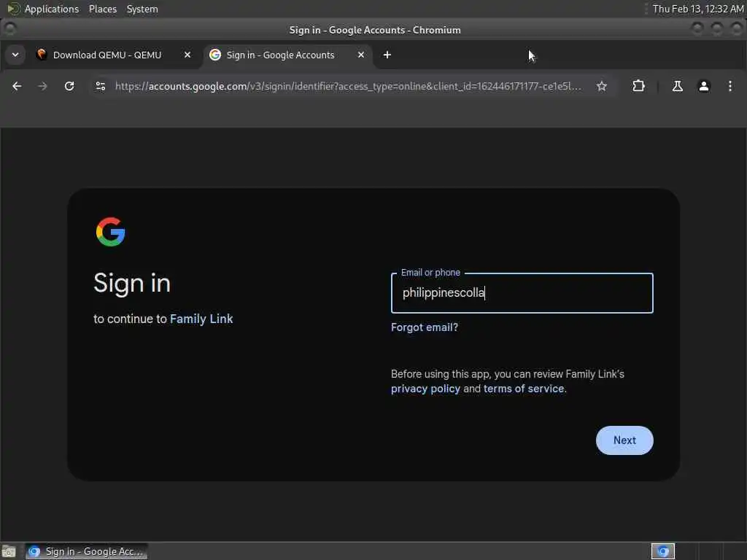The height and width of the screenshot is (560, 747).
Task: Close the Download QEMU tab
Action: tap(187, 55)
